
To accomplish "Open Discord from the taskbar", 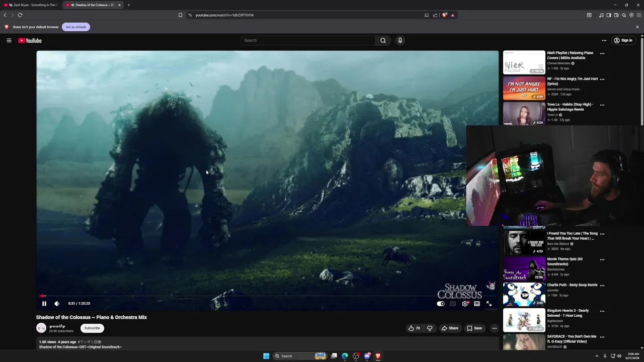I will click(x=367, y=356).
